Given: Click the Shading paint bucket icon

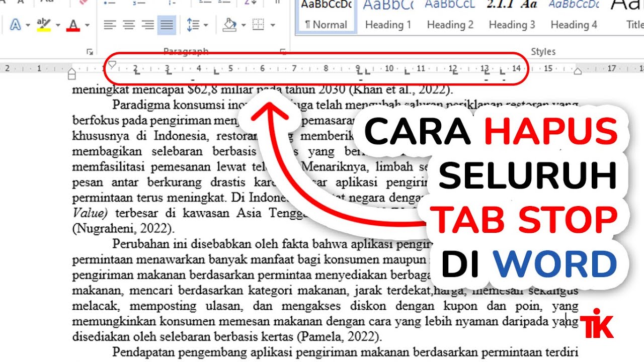Looking at the screenshot, I should point(229,24).
